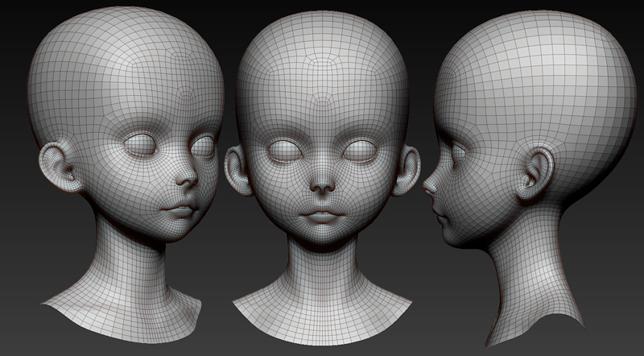
Task: Click the front-facing head's ear on the left
Action: 236,171
